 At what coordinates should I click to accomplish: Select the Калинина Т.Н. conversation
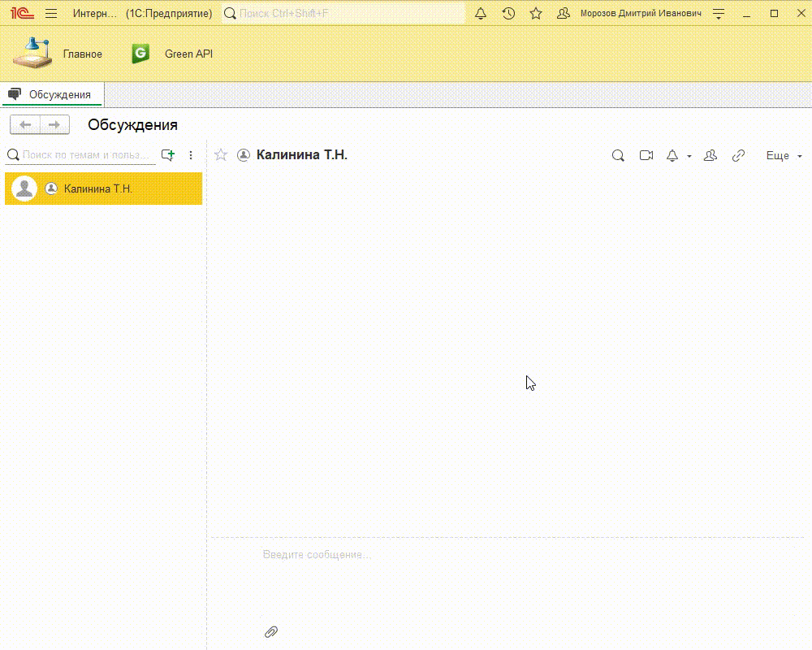click(x=103, y=188)
